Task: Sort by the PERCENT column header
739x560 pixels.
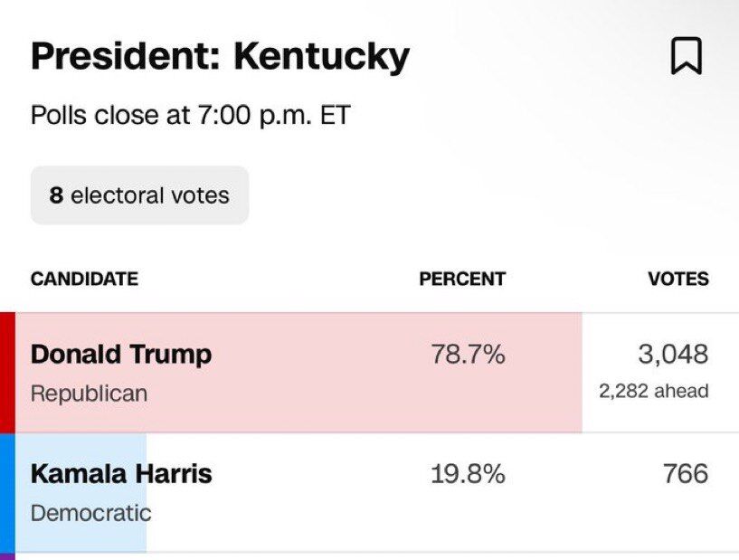Action: pyautogui.click(x=461, y=280)
